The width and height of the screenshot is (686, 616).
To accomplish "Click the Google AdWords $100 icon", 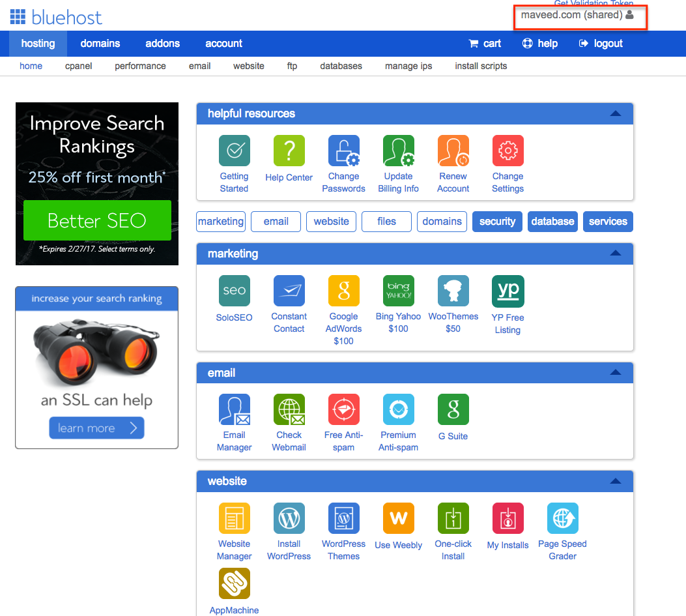I will 343,291.
